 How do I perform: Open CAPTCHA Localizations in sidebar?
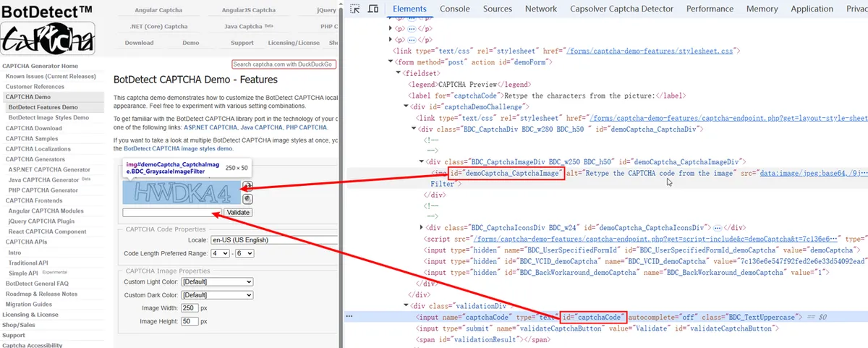38,149
